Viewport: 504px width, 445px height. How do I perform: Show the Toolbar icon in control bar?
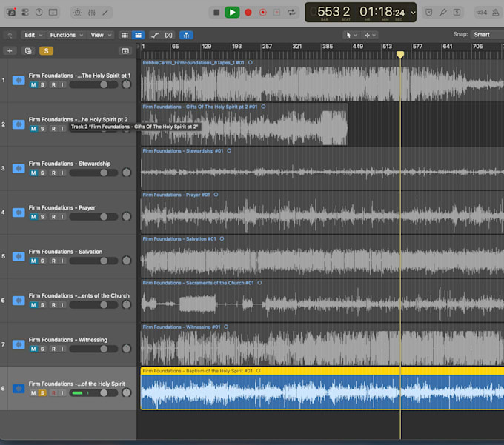53,12
